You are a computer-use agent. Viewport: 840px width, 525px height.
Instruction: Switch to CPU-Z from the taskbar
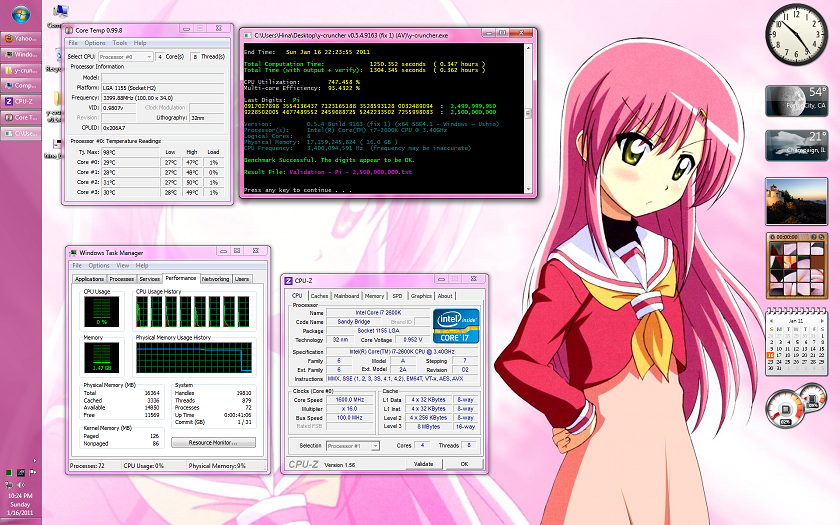click(20, 101)
